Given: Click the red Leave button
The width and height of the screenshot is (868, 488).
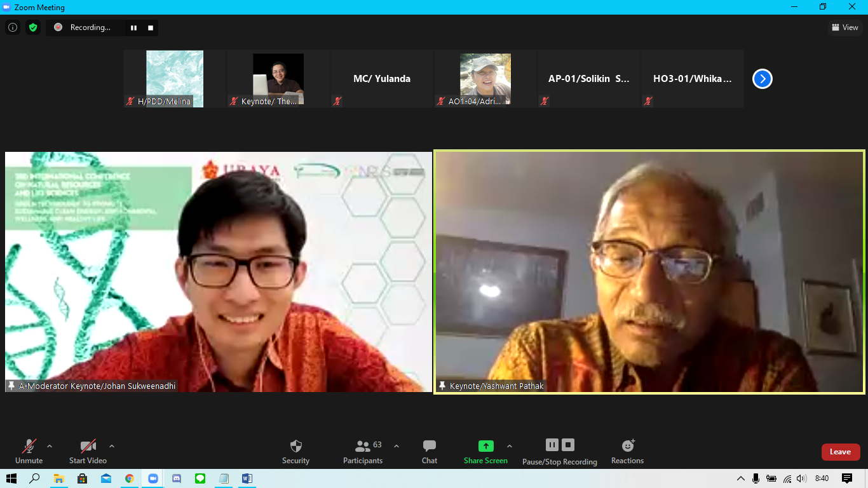Looking at the screenshot, I should point(840,452).
